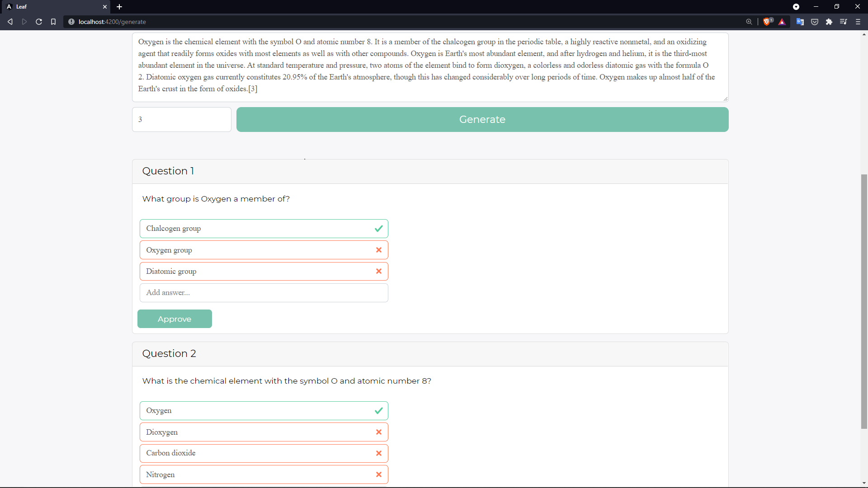
Task: Toggle X mark on Dioxygen answer
Action: (378, 432)
